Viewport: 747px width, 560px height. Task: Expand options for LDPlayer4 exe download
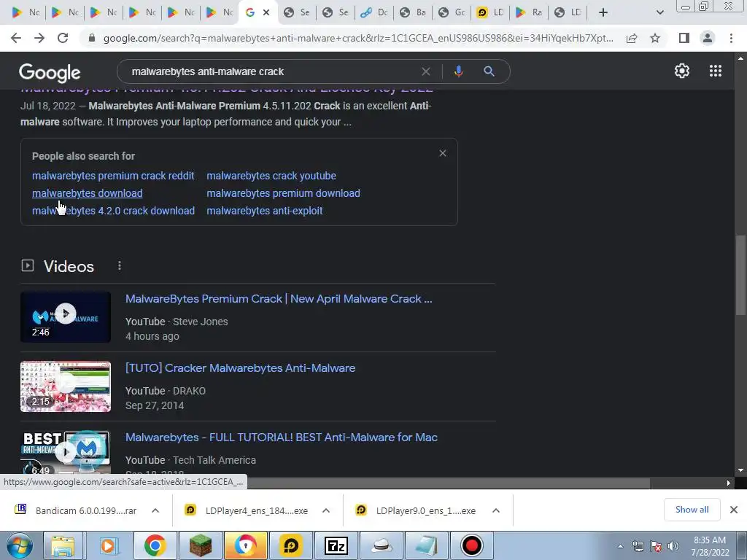click(x=326, y=510)
